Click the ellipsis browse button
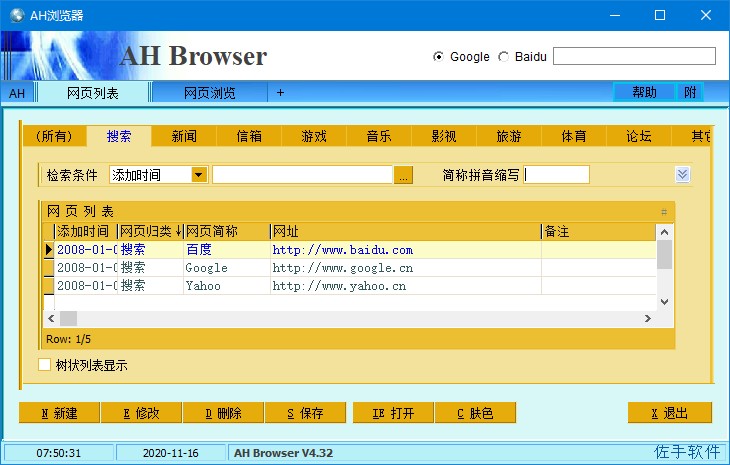This screenshot has height=465, width=730. [403, 175]
